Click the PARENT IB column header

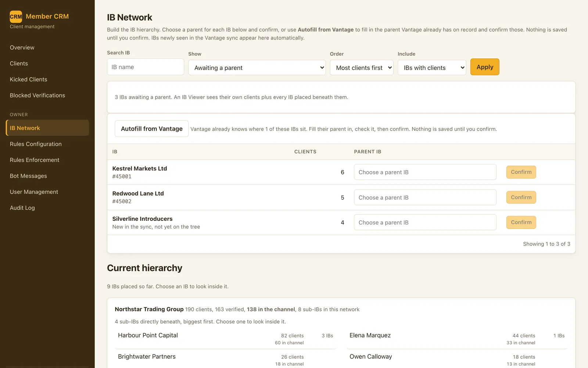(367, 152)
